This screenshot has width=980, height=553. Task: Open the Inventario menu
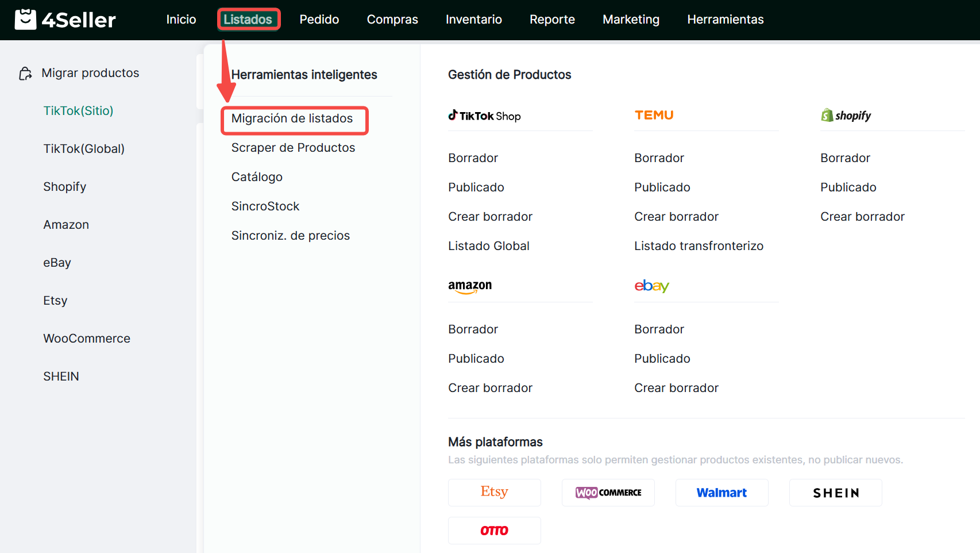tap(473, 20)
